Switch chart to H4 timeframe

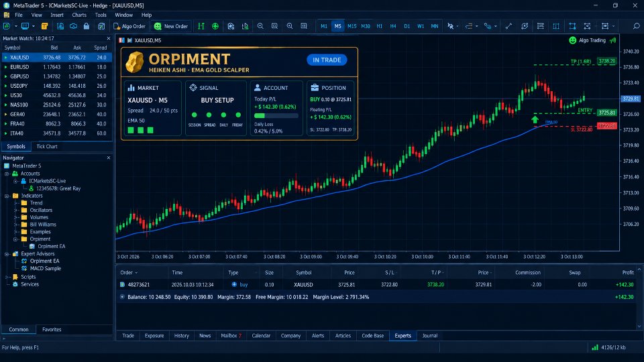pyautogui.click(x=393, y=26)
